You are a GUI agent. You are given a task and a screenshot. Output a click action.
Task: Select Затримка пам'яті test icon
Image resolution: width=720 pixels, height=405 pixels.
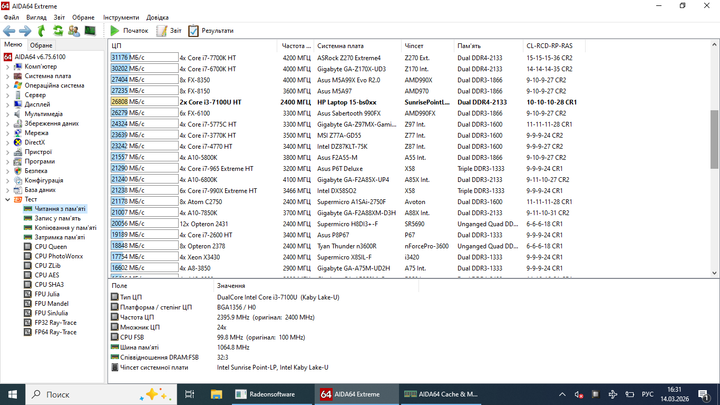click(x=28, y=237)
